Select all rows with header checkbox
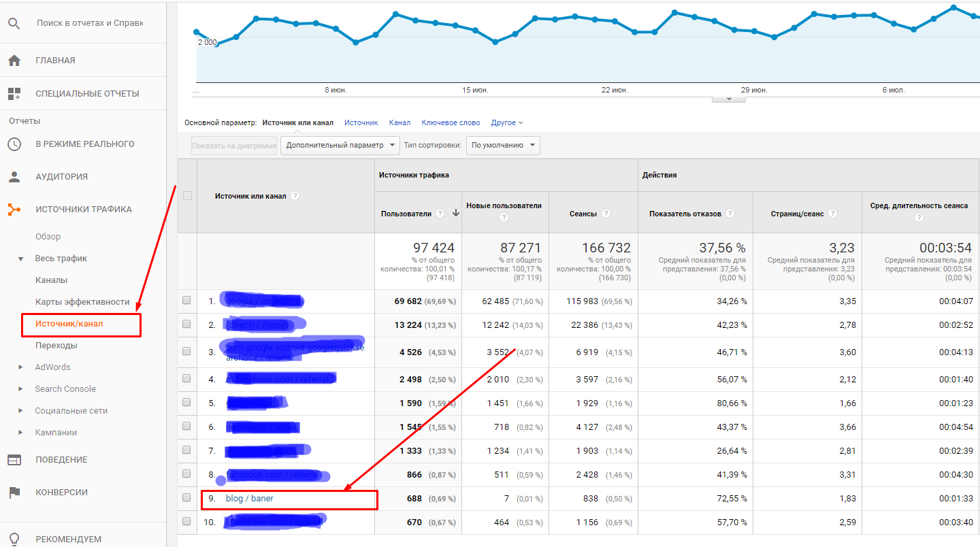Screen dimensions: 980x547 tap(187, 196)
